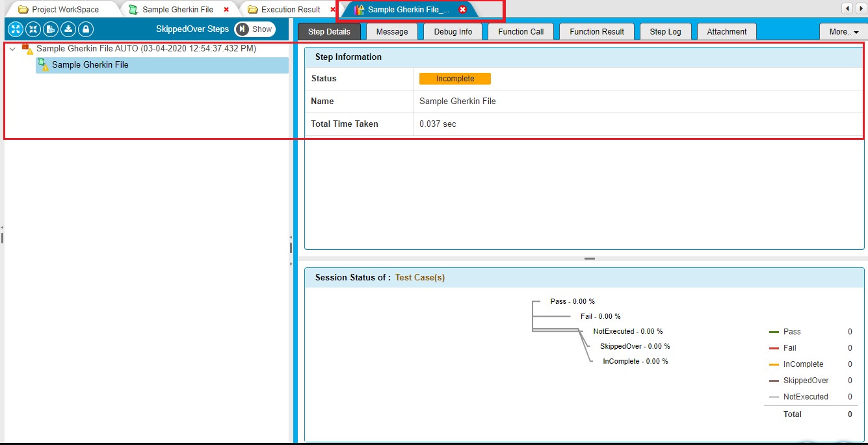Open the Step Log tab

(665, 32)
